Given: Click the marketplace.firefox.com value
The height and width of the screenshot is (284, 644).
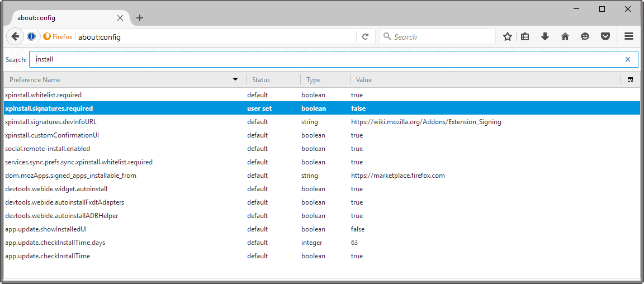Looking at the screenshot, I should [398, 176].
